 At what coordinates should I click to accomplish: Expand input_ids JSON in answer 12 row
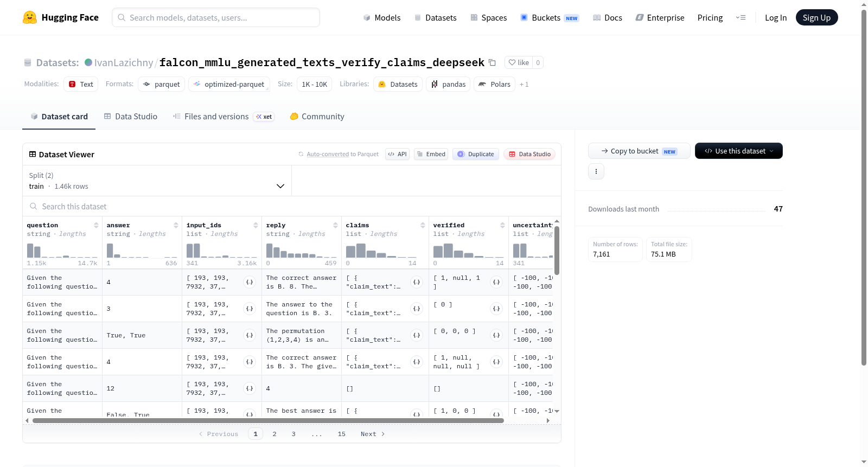click(250, 388)
